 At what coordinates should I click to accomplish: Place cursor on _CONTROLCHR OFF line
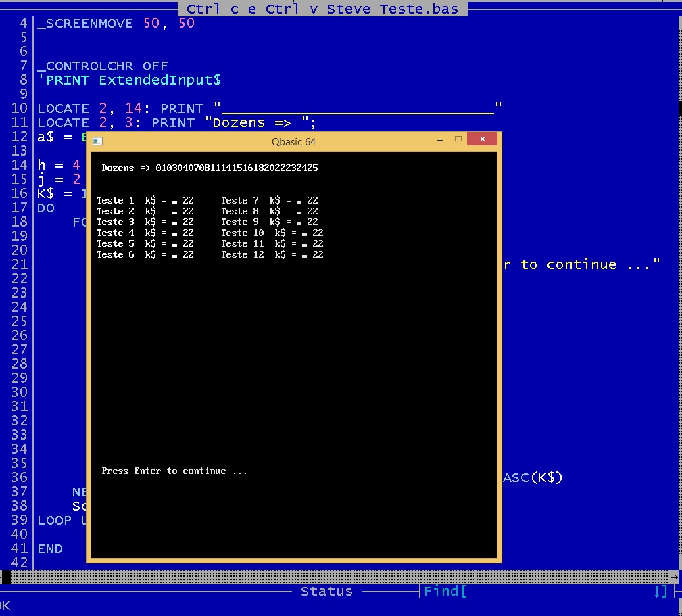coord(103,66)
